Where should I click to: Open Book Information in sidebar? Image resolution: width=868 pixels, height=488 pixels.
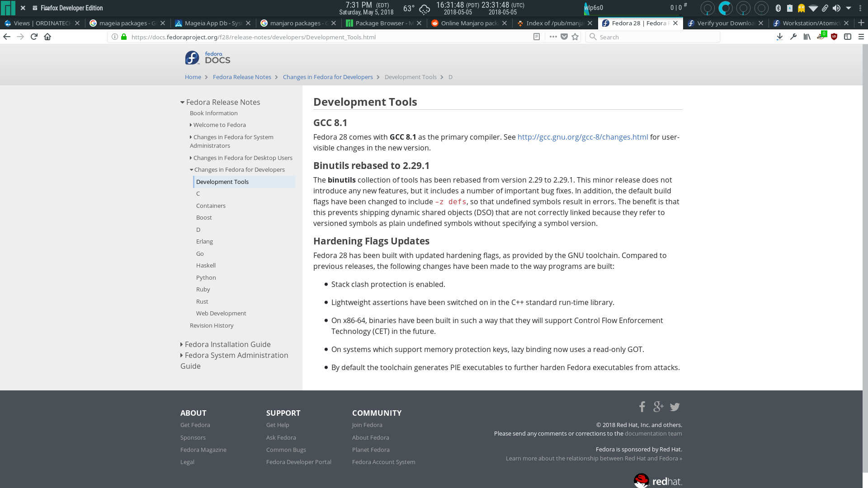tap(213, 113)
